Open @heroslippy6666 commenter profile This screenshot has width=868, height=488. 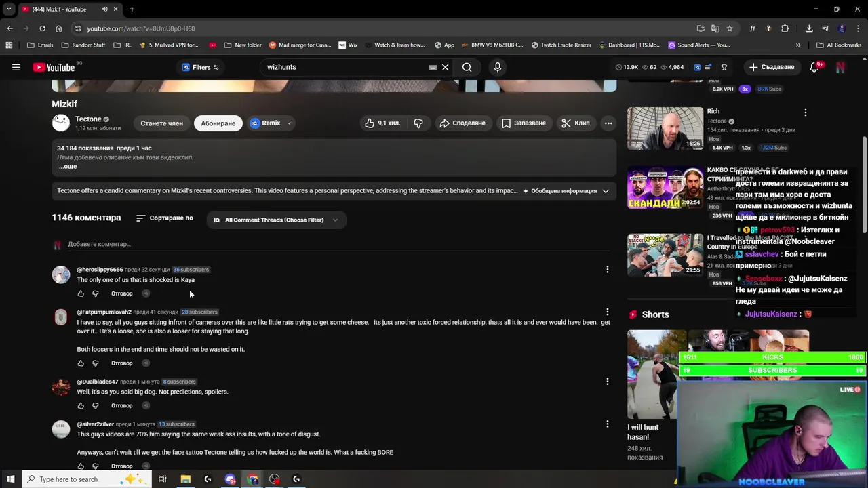tap(100, 270)
